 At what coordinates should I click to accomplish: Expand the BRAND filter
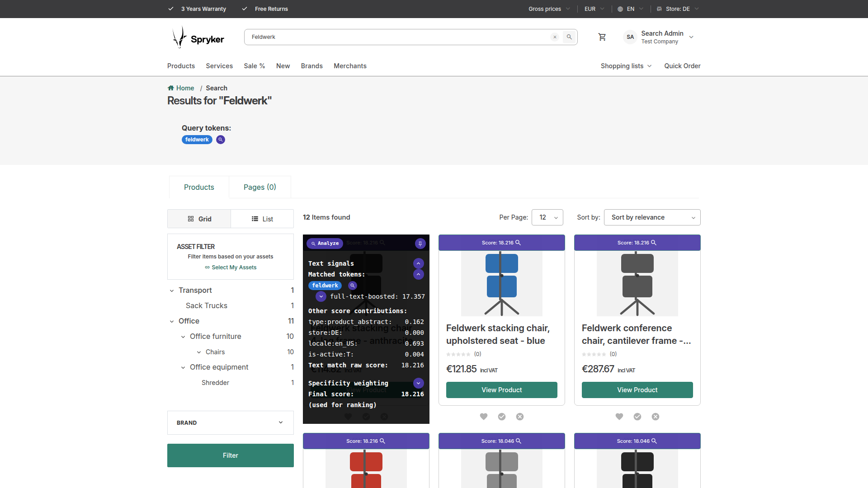pos(231,422)
